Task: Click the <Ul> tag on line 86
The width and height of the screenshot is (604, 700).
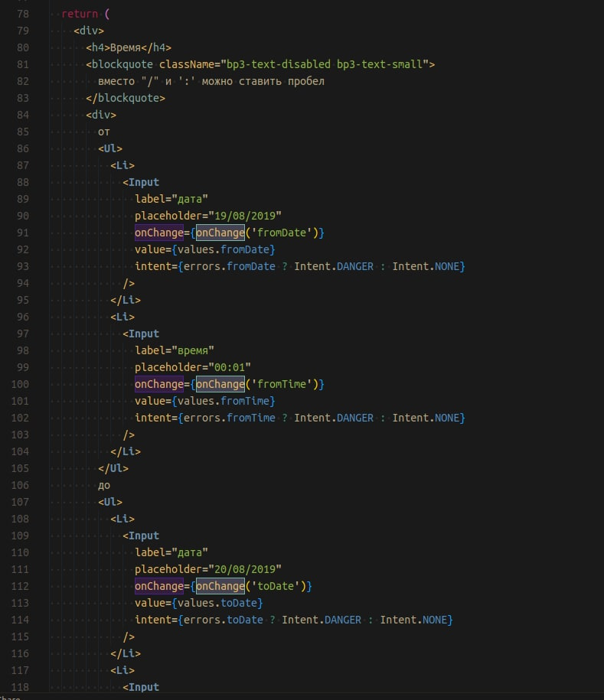Action: [x=110, y=148]
